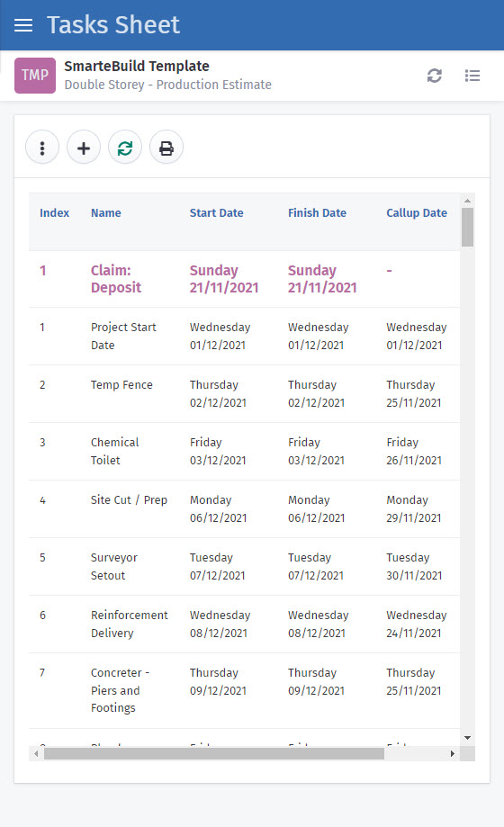Viewport: 504px width, 827px height.
Task: Sort by Start Date column header
Action: tap(216, 213)
